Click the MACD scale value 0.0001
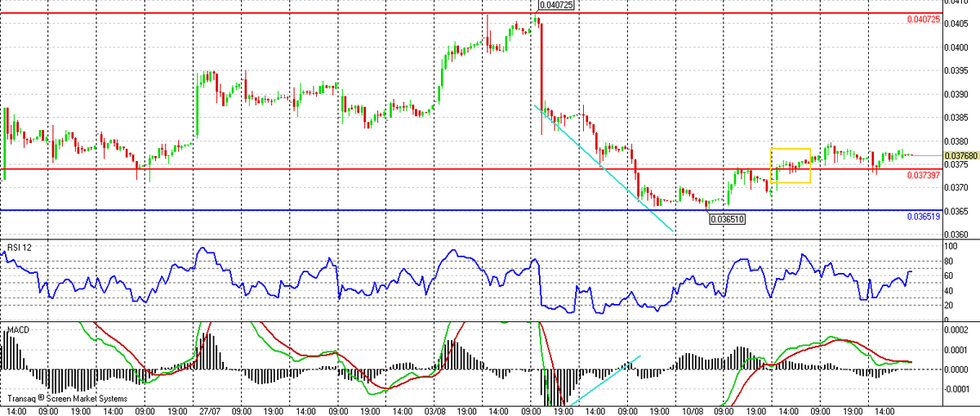The width and height of the screenshot is (980, 416). (x=958, y=350)
